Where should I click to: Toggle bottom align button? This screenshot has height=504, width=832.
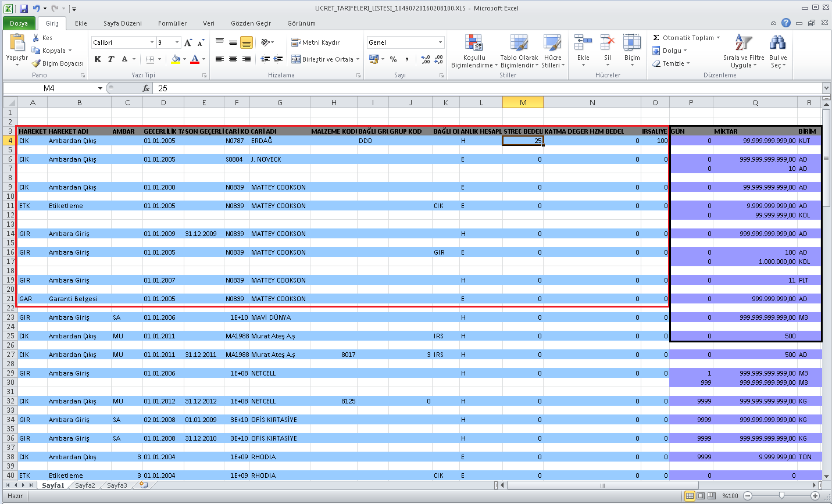point(246,42)
